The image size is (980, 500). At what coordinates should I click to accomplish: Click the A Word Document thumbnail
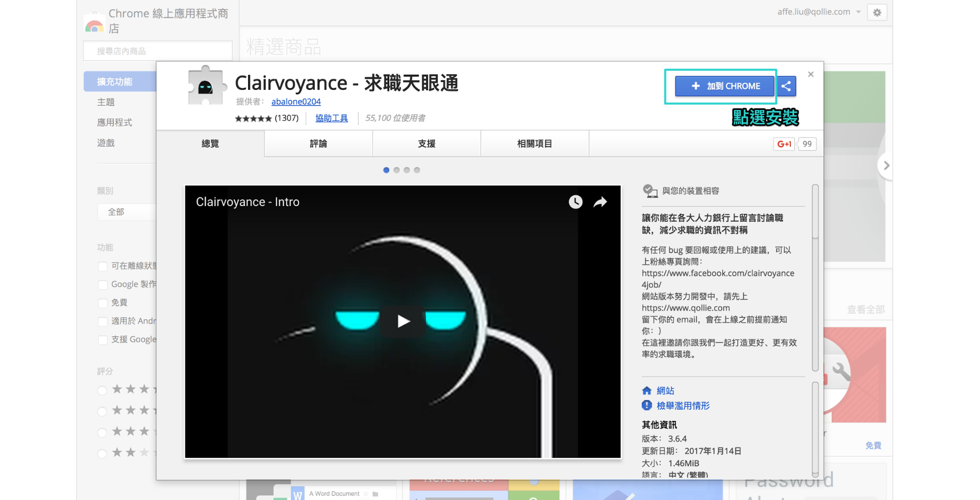[x=321, y=491]
